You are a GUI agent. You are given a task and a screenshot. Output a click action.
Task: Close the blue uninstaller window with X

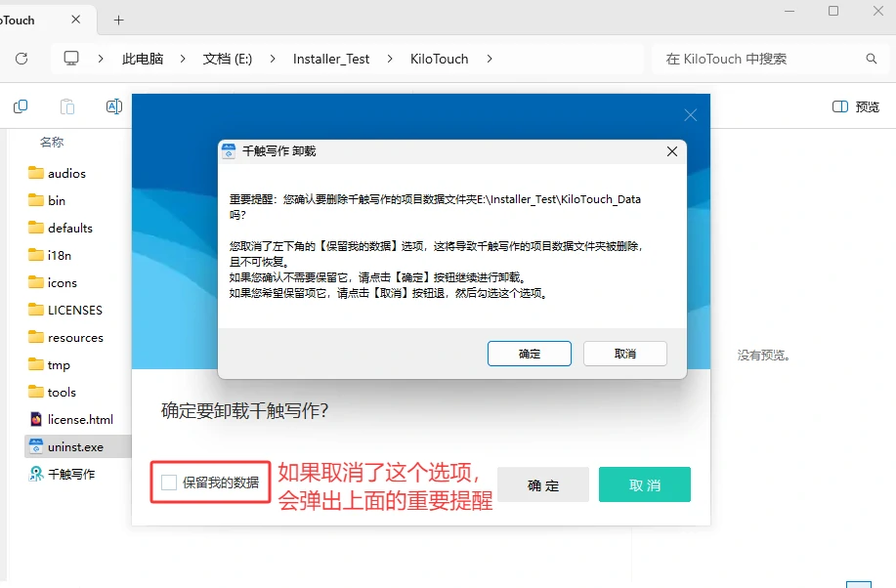pyautogui.click(x=690, y=115)
